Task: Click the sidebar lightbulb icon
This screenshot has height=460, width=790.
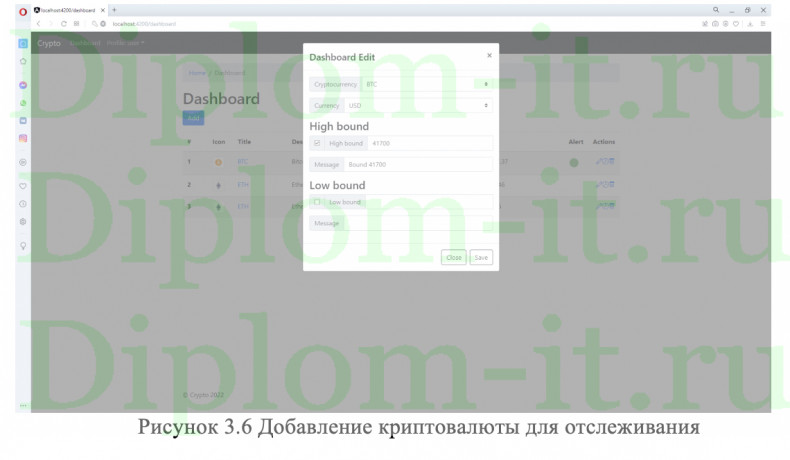Action: point(23,246)
